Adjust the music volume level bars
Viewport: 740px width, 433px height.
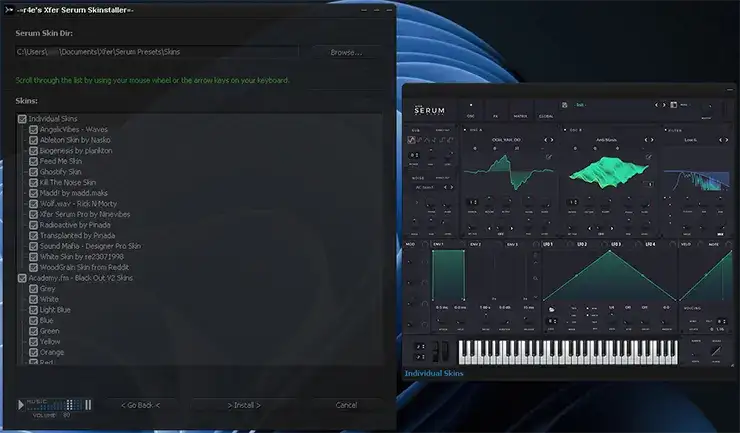[x=55, y=405]
